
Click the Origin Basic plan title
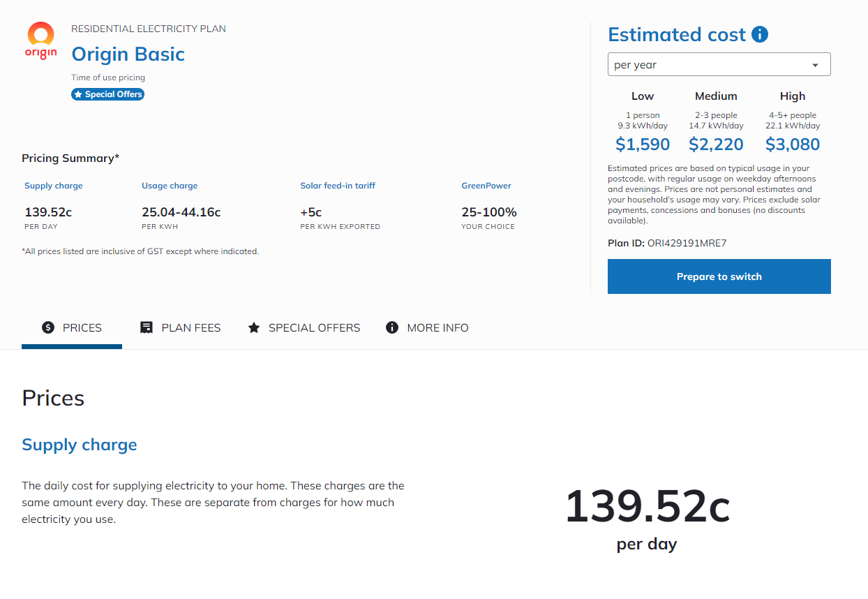coord(128,54)
